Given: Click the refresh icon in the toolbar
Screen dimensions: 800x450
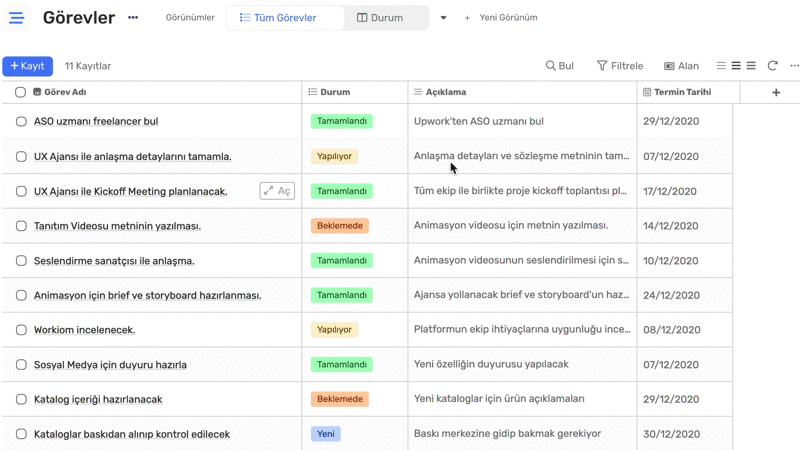Looking at the screenshot, I should pyautogui.click(x=772, y=66).
